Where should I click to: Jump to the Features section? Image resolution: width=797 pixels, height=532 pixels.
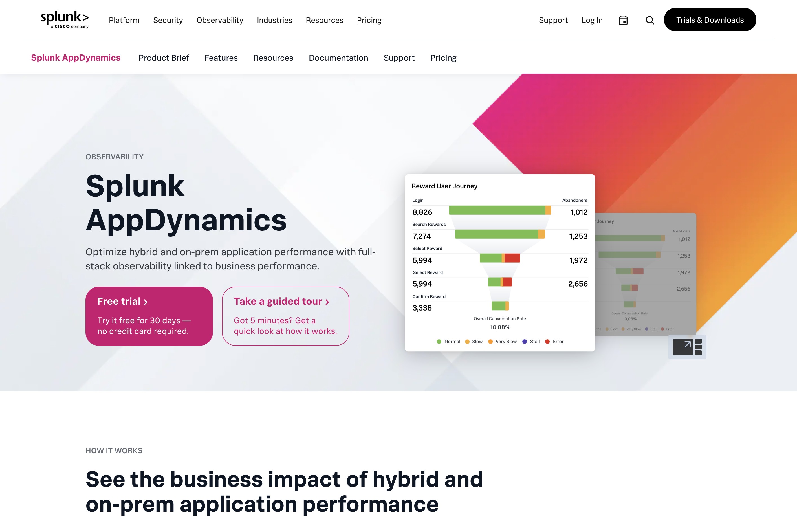tap(221, 58)
